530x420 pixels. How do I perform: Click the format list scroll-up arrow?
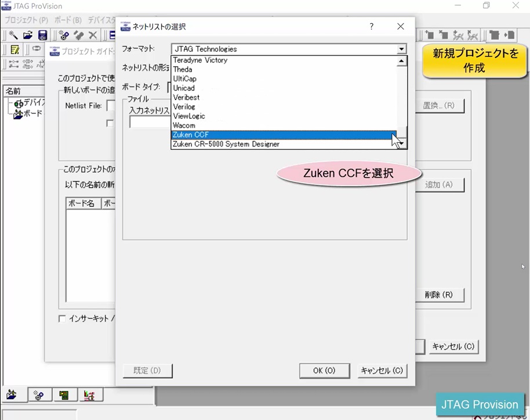click(x=401, y=61)
